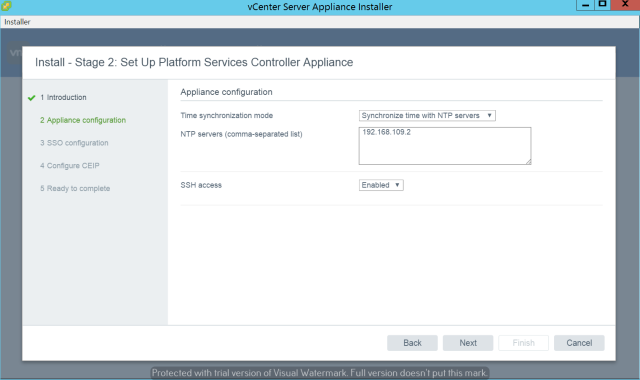Close the vCenter Server Appliance Installer window

point(625,4)
